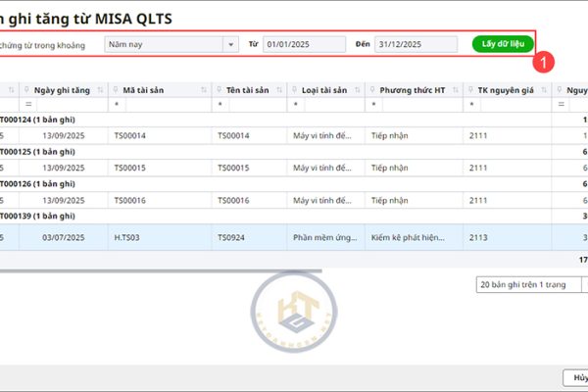
Task: Click the Lấy dữ liệu button
Action: [x=504, y=44]
